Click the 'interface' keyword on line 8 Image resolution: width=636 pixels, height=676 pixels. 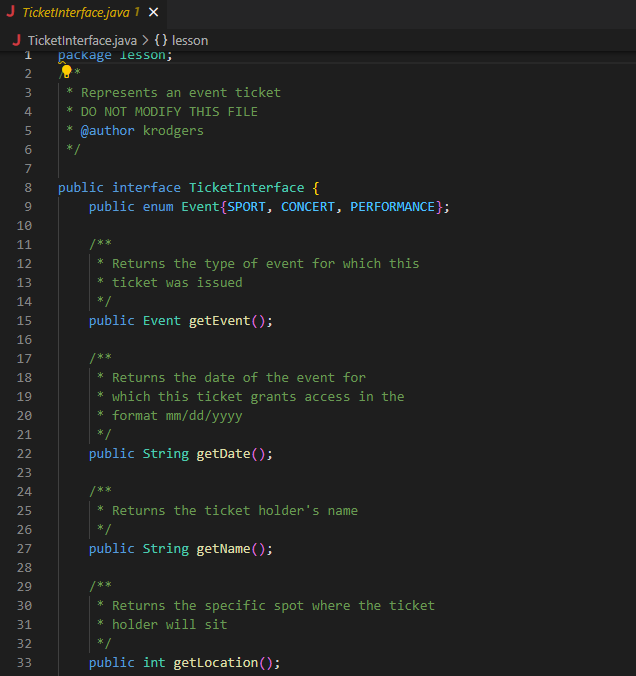pyautogui.click(x=146, y=188)
